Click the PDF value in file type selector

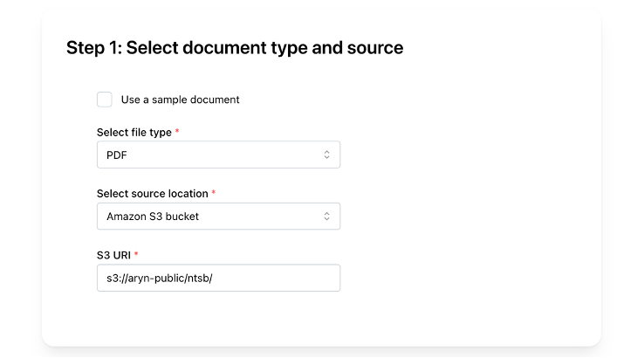(x=117, y=155)
